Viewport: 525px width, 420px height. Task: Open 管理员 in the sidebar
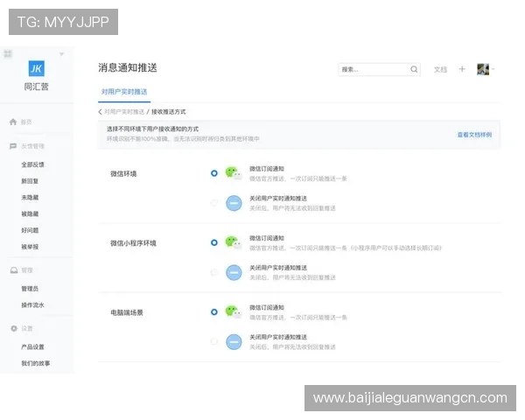pos(30,289)
